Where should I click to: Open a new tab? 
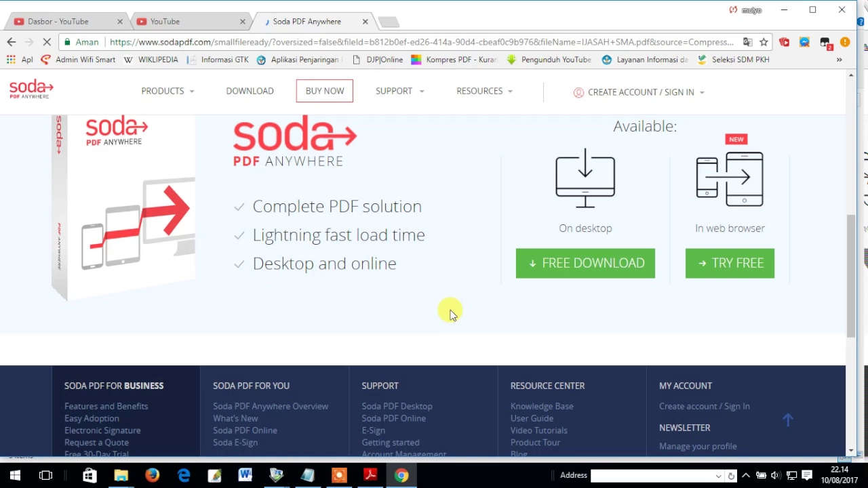click(389, 22)
